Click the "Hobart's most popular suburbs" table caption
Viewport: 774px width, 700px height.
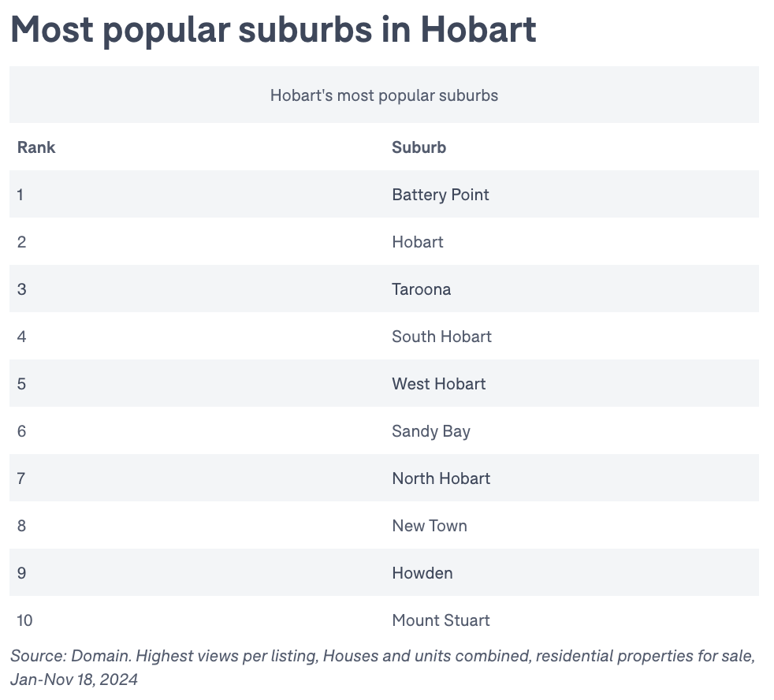pyautogui.click(x=384, y=95)
